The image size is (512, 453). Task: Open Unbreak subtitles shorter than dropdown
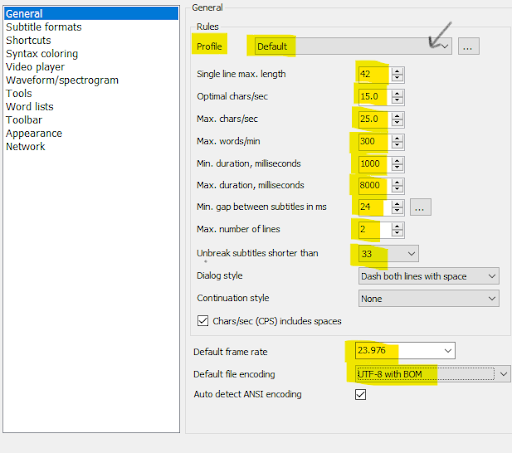click(388, 254)
